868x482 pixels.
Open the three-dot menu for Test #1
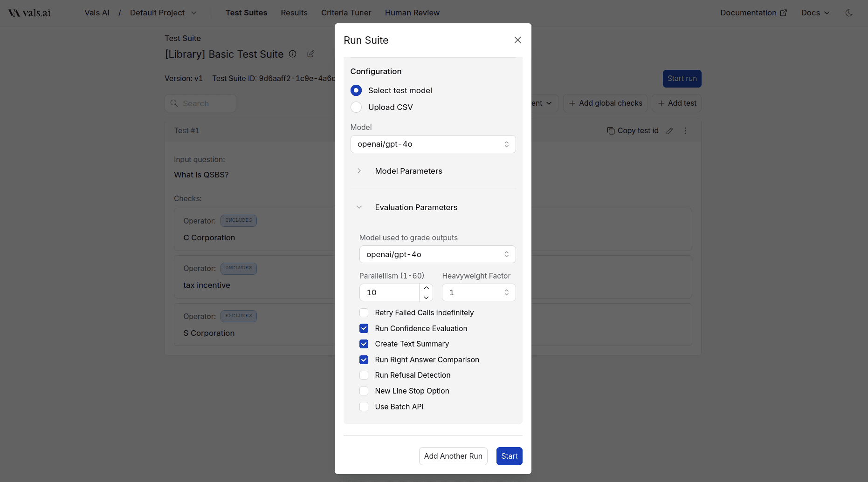(685, 131)
